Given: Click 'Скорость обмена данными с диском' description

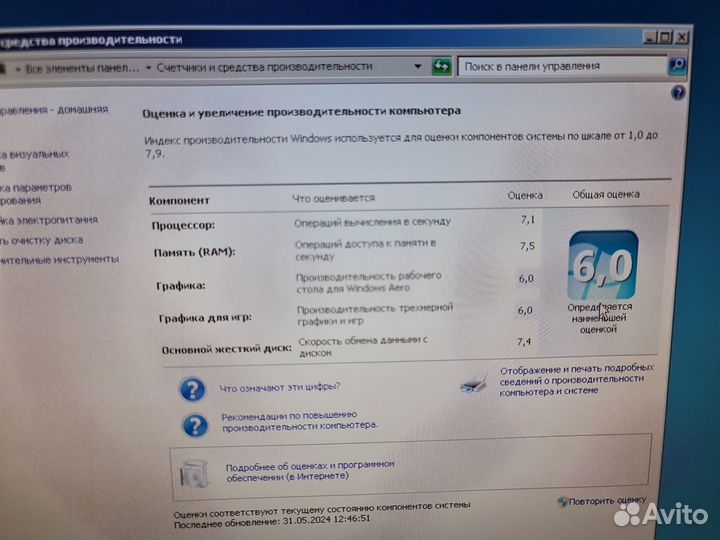Looking at the screenshot, I should (363, 347).
